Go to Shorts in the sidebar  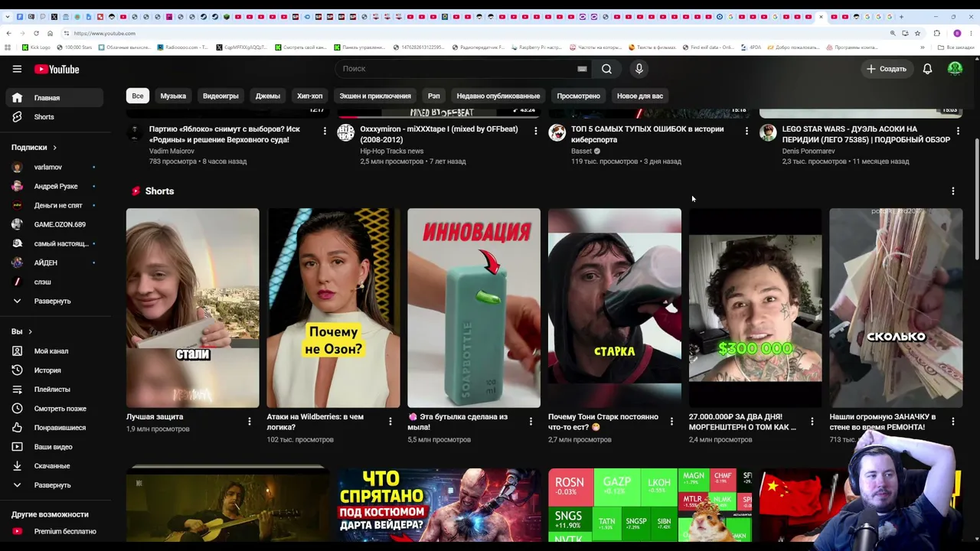pos(53,117)
